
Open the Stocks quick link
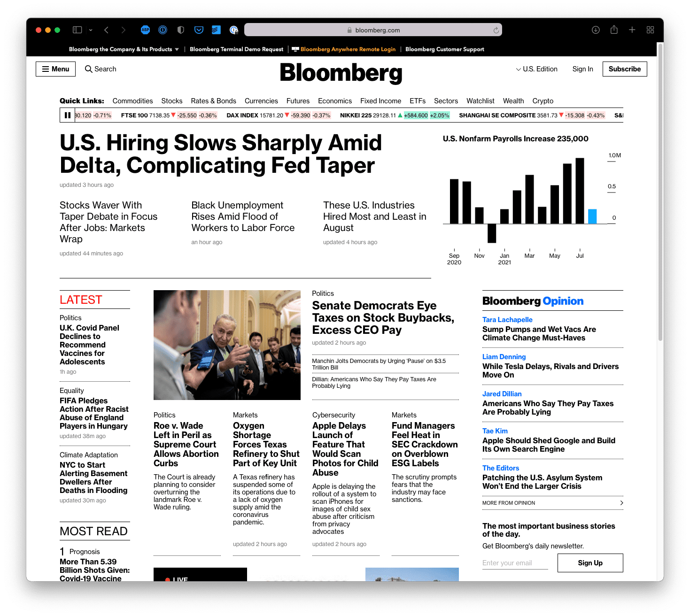click(x=172, y=101)
